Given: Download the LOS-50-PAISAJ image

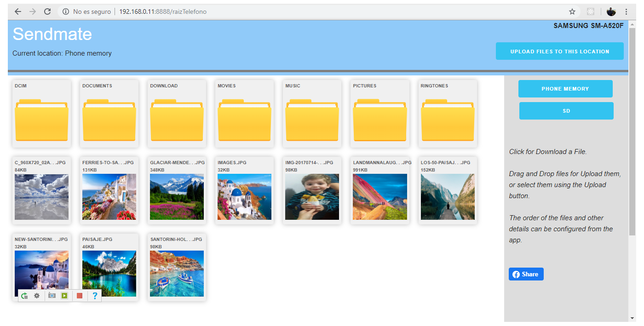Looking at the screenshot, I should (x=447, y=197).
